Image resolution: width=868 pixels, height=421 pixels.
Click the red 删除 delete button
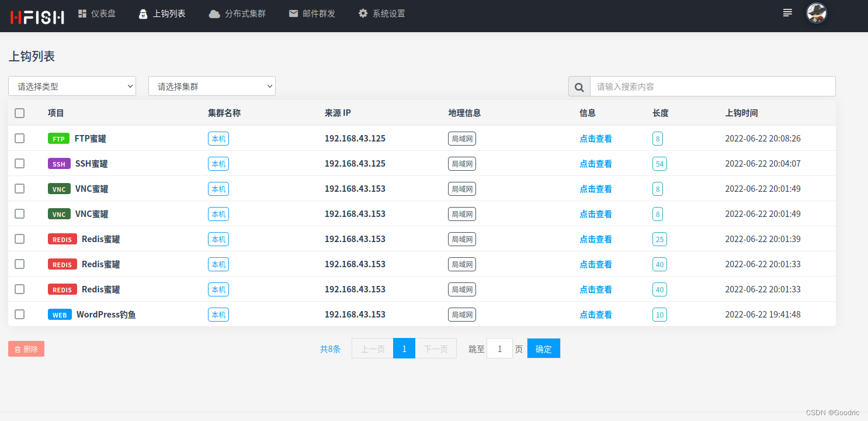click(26, 349)
